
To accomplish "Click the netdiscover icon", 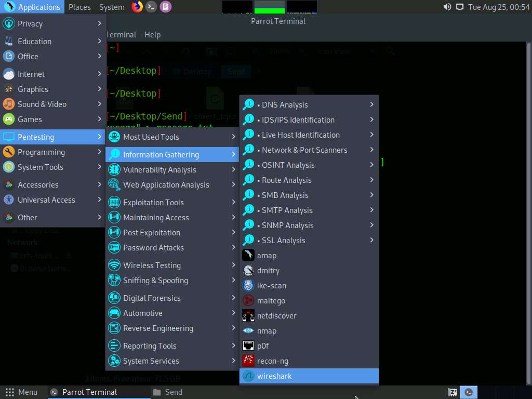I will pyautogui.click(x=248, y=315).
